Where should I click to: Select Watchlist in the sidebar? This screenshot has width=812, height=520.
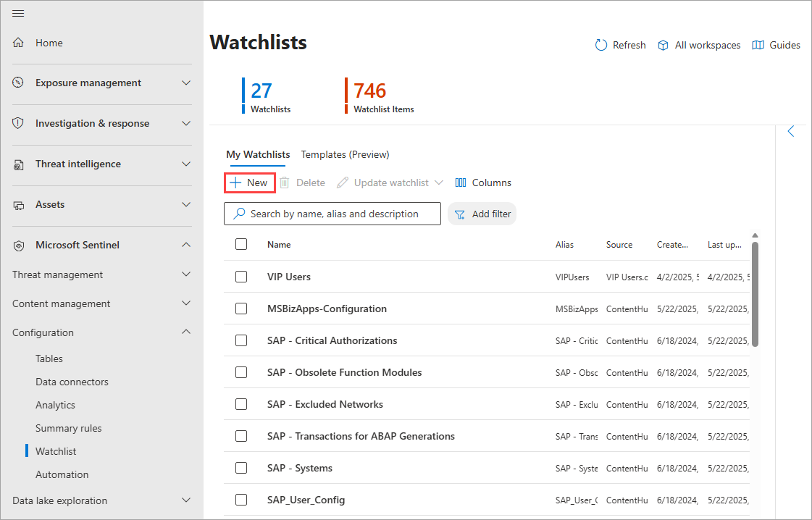point(56,451)
